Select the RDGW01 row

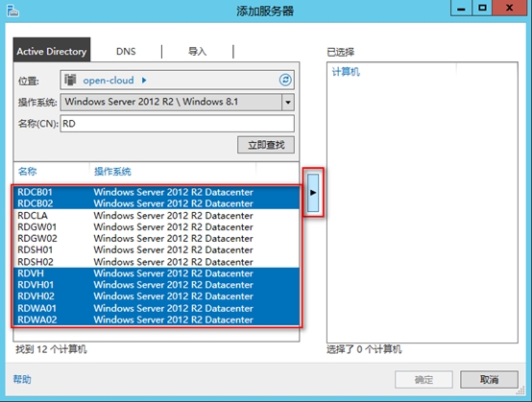pyautogui.click(x=157, y=226)
